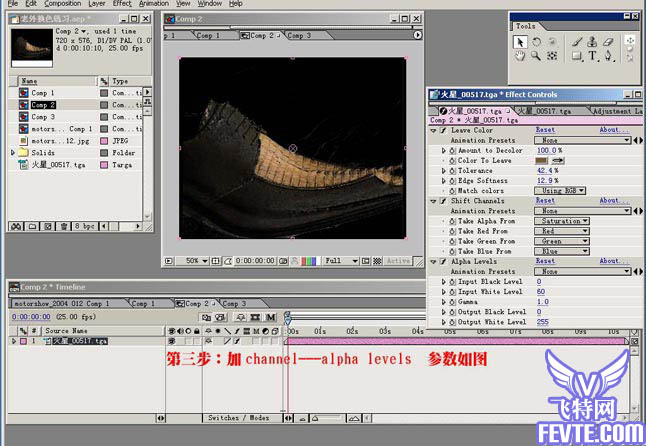Image resolution: width=646 pixels, height=446 pixels.
Task: Toggle stopwatch for Gamma
Action: click(452, 302)
